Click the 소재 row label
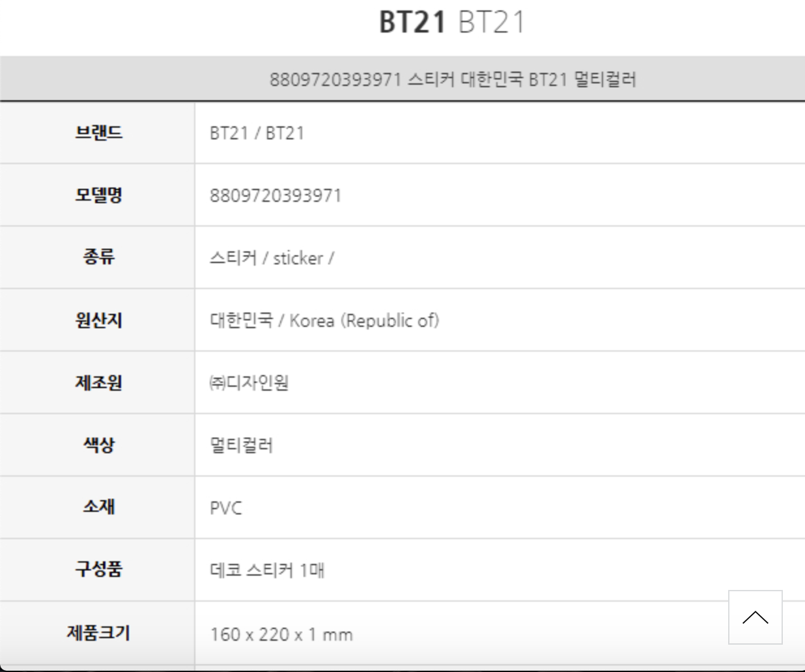This screenshot has height=672, width=805. point(98,507)
